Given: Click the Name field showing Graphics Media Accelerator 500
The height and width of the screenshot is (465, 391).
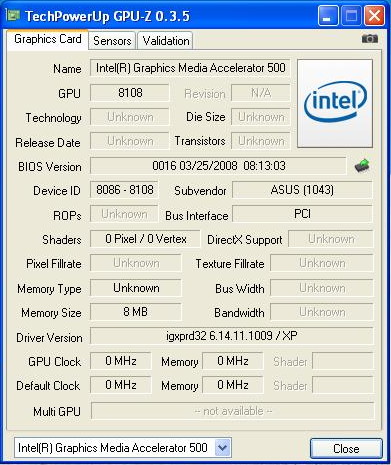Looking at the screenshot, I should click(x=190, y=68).
